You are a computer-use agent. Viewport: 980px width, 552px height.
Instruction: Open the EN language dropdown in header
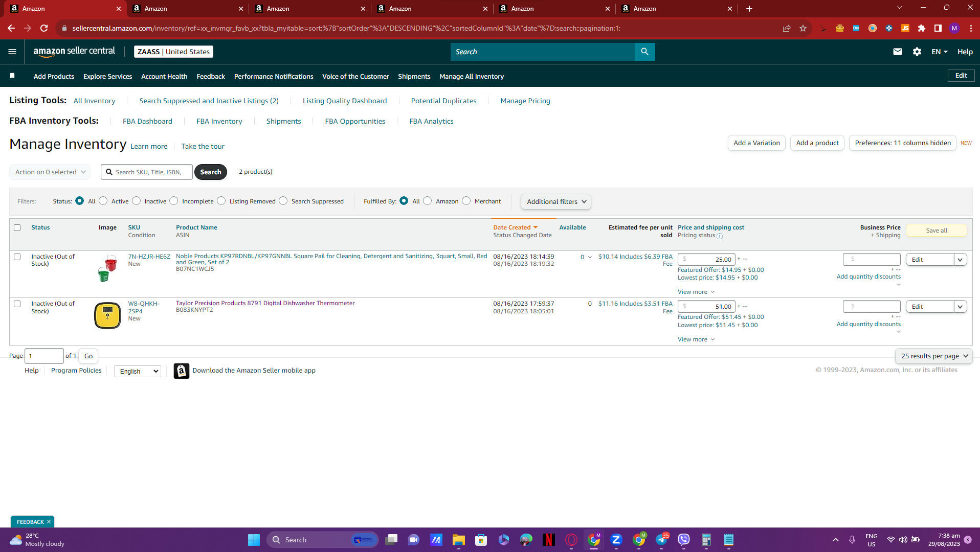coord(940,52)
